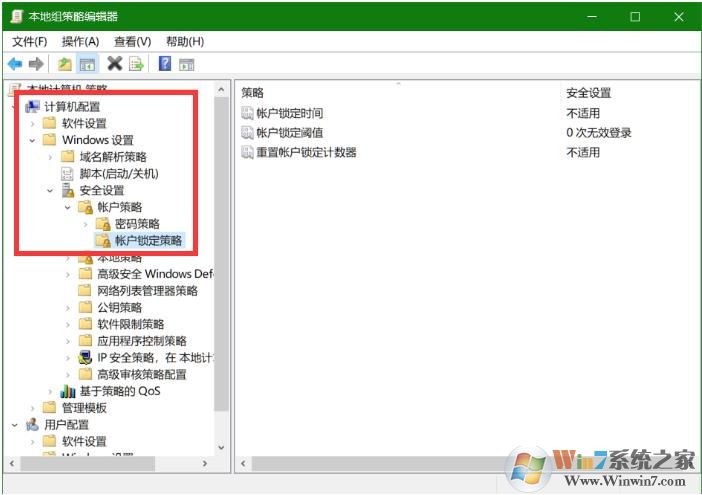Screen dimensions: 702x495
Task: Click the 脚本(启动/关机) script icon
Action: [x=67, y=174]
